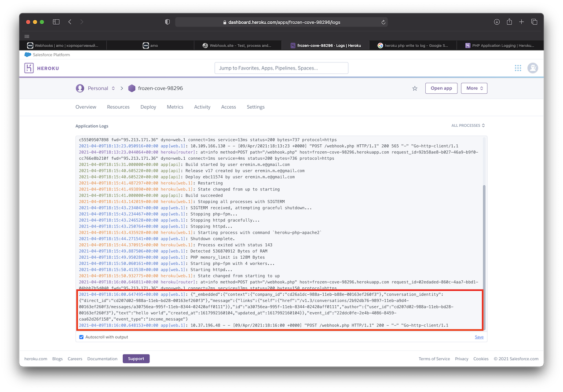Click the Heroku logo icon
Image resolution: width=563 pixels, height=392 pixels.
[29, 68]
